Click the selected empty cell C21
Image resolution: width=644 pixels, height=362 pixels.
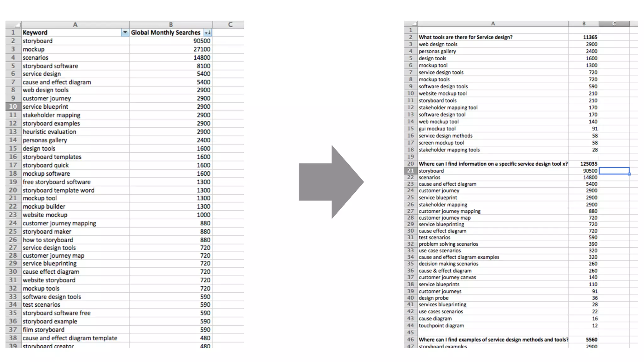614,171
